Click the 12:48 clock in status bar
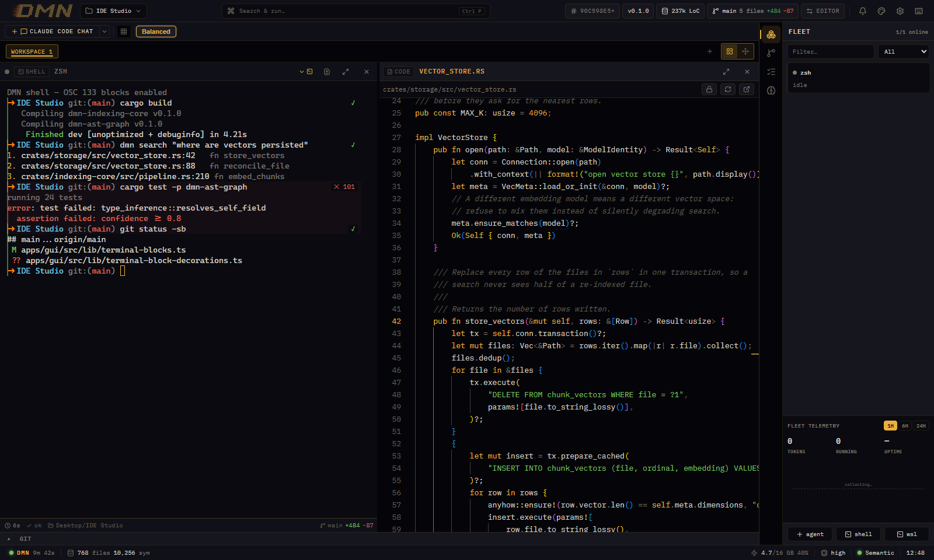The image size is (934, 560). point(915,553)
